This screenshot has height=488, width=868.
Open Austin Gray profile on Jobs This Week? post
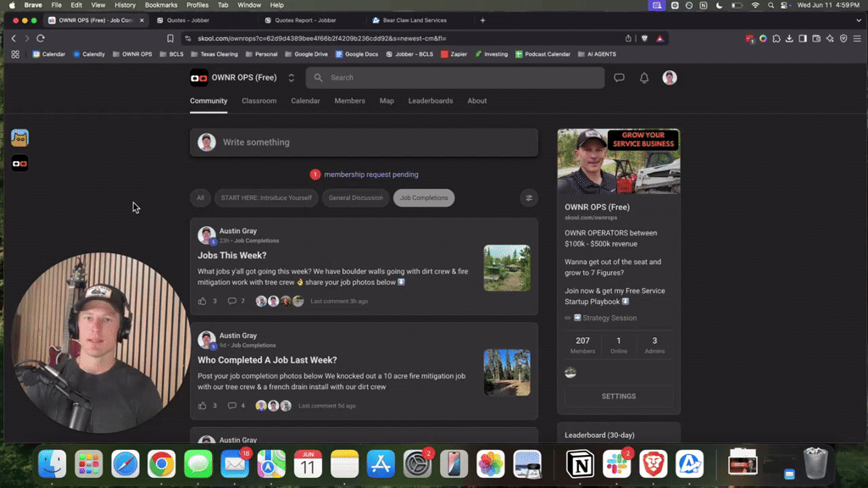point(238,230)
